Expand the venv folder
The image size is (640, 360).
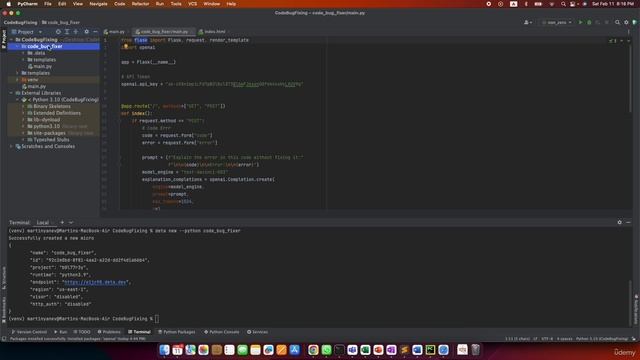(18, 80)
